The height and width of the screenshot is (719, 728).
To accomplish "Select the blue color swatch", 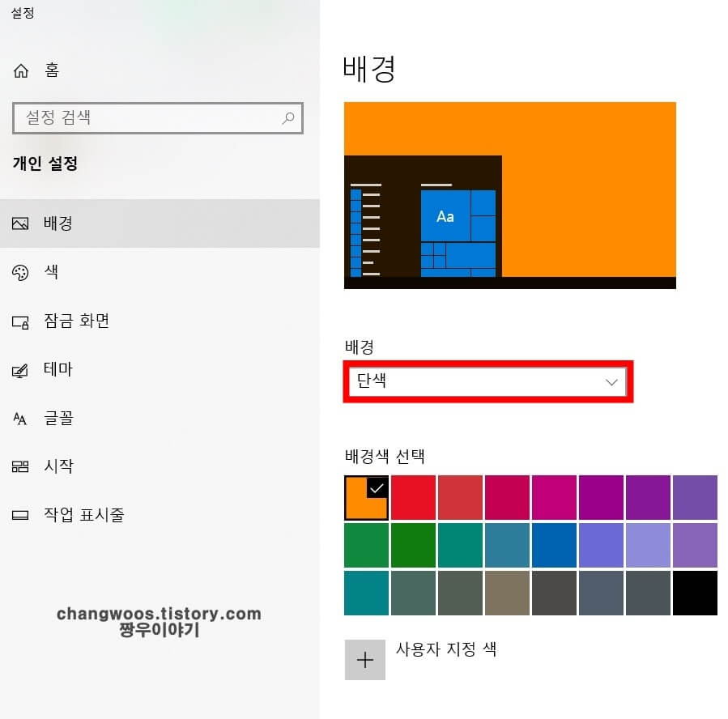I will pos(554,545).
